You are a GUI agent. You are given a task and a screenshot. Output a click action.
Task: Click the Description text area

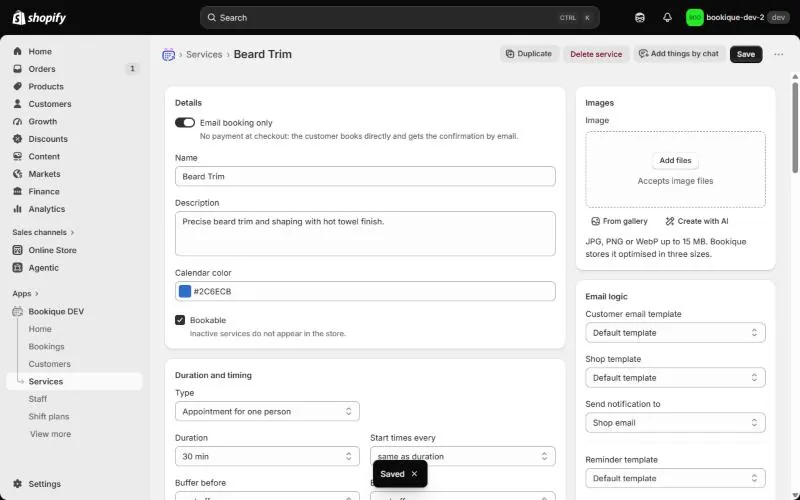(365, 234)
